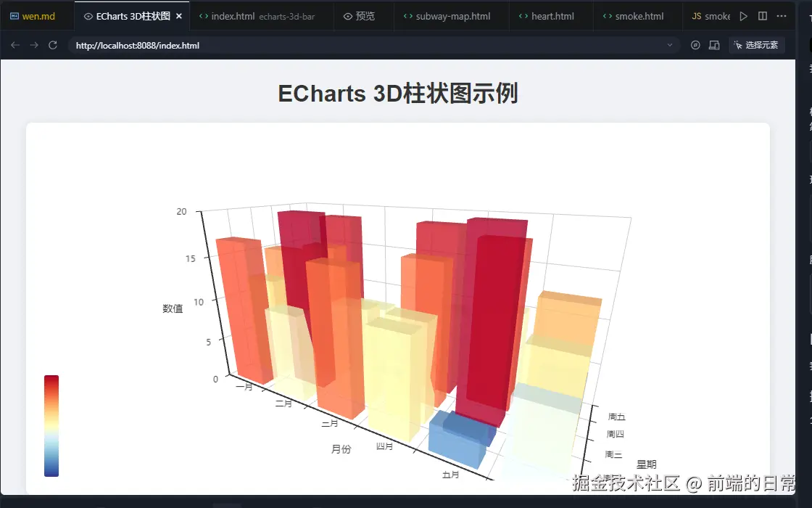
Task: Go forward in the preview browser
Action: 33,45
